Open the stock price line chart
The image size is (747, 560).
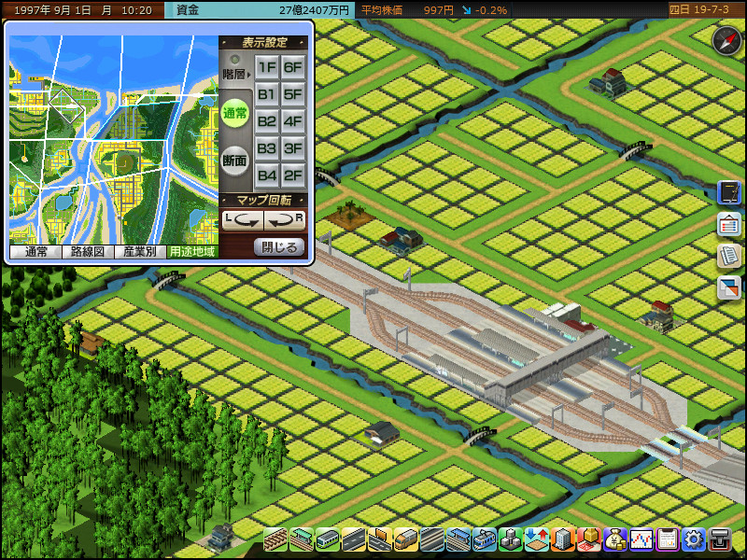tap(641, 539)
